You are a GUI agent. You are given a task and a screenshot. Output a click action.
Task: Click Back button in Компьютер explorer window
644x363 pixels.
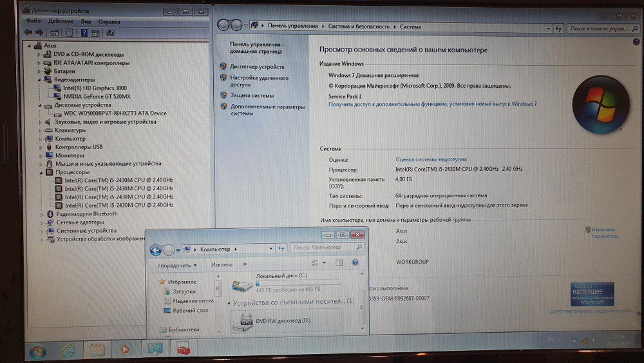tap(155, 250)
